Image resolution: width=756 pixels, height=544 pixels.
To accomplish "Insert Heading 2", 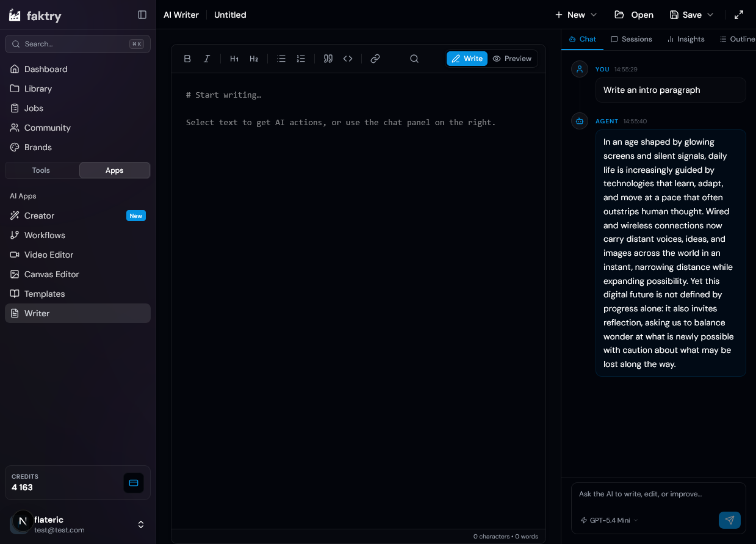I will (x=254, y=59).
